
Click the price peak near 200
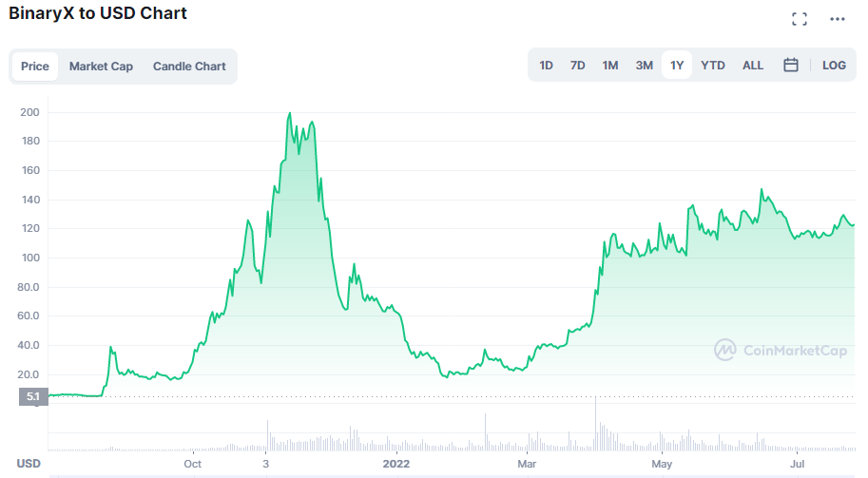(290, 113)
